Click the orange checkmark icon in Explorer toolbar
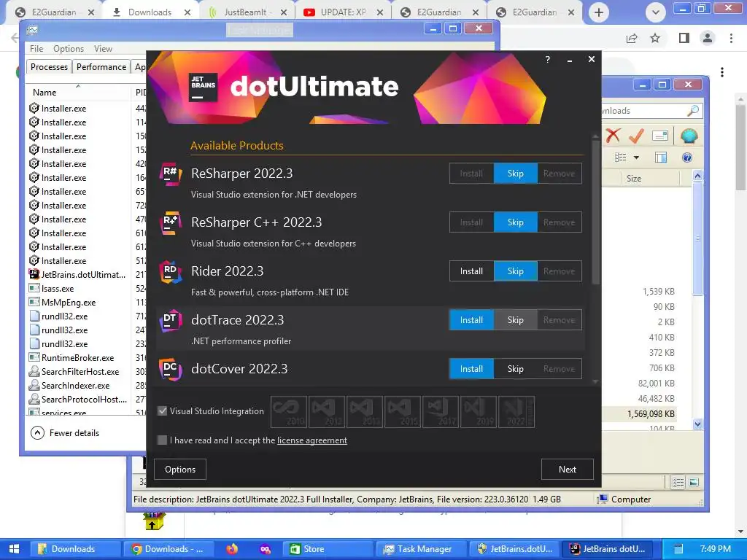 [x=636, y=136]
